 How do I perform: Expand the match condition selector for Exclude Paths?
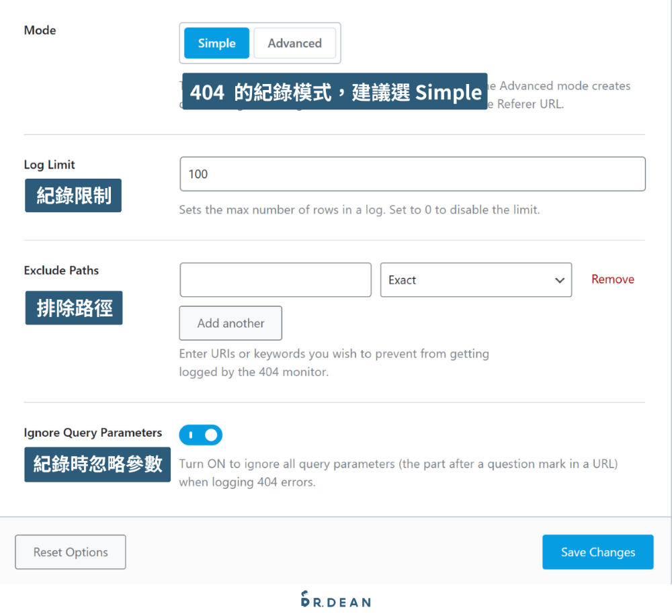476,279
